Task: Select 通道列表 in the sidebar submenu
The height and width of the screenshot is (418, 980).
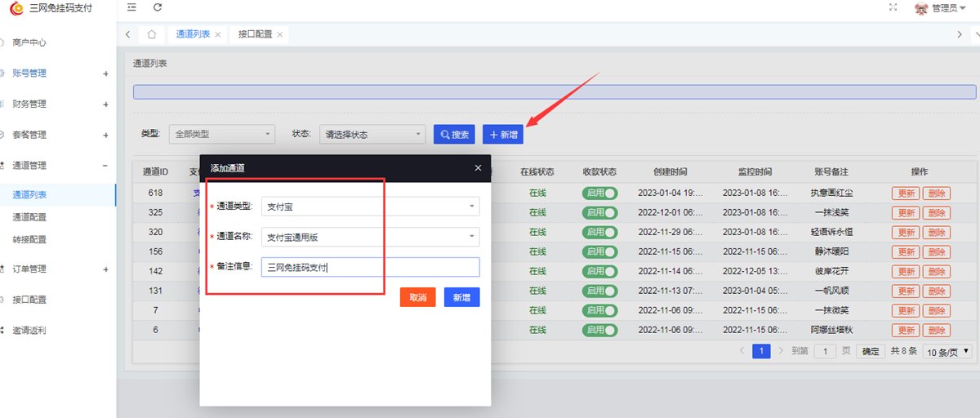Action: click(x=29, y=195)
